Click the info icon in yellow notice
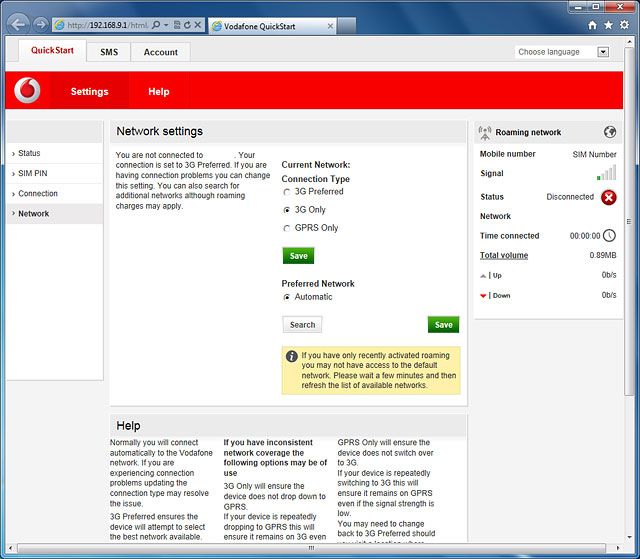Screen dimensions: 640x559 [291, 356]
